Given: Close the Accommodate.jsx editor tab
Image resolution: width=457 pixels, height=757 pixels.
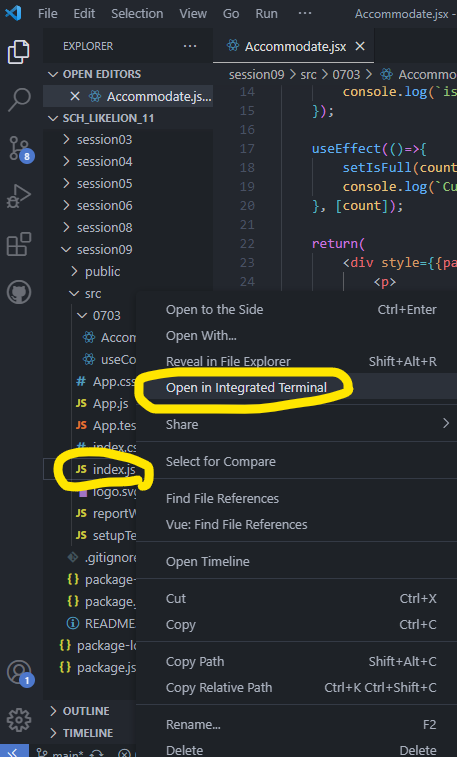Looking at the screenshot, I should tap(360, 46).
